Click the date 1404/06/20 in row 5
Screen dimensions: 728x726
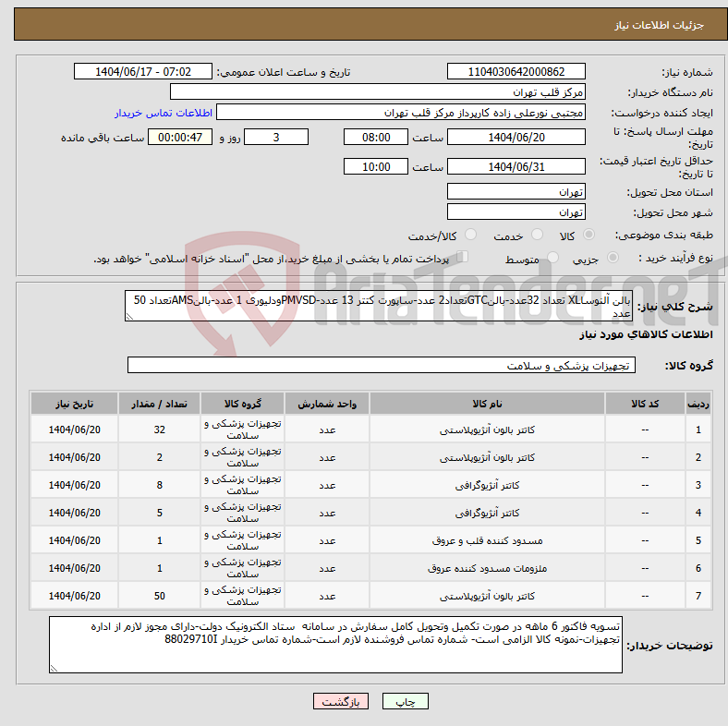[74, 540]
